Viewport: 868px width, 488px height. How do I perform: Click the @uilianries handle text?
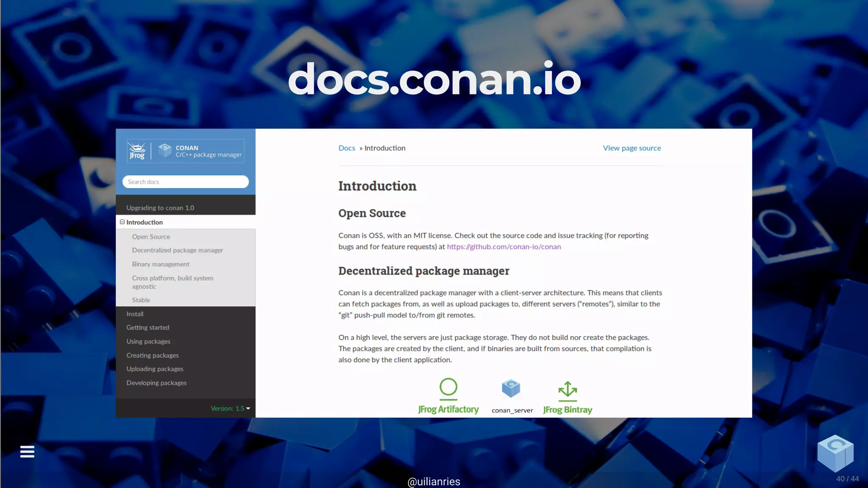pyautogui.click(x=434, y=482)
